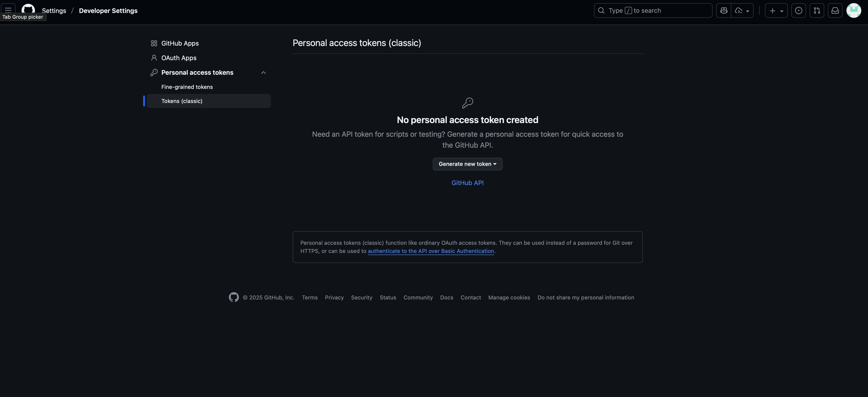Click the Settings breadcrumb link

[x=54, y=11]
